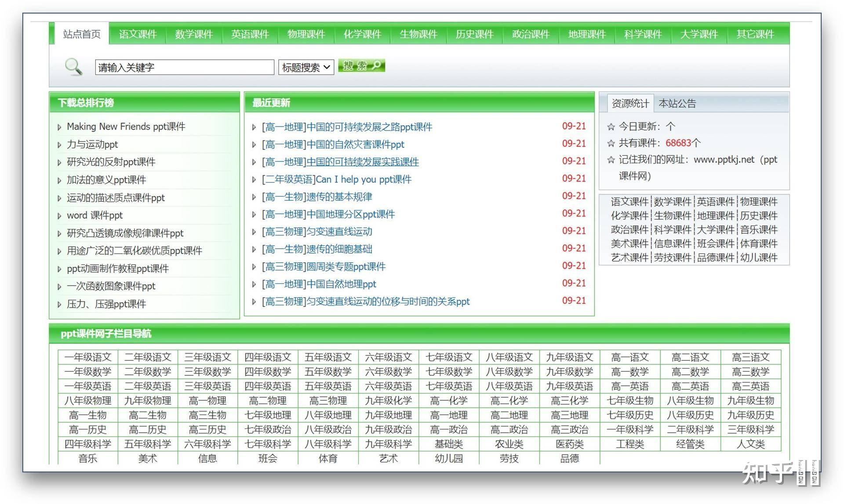Open 圆周类专题ppt课件 link
Image resolution: width=844 pixels, height=504 pixels.
(346, 266)
